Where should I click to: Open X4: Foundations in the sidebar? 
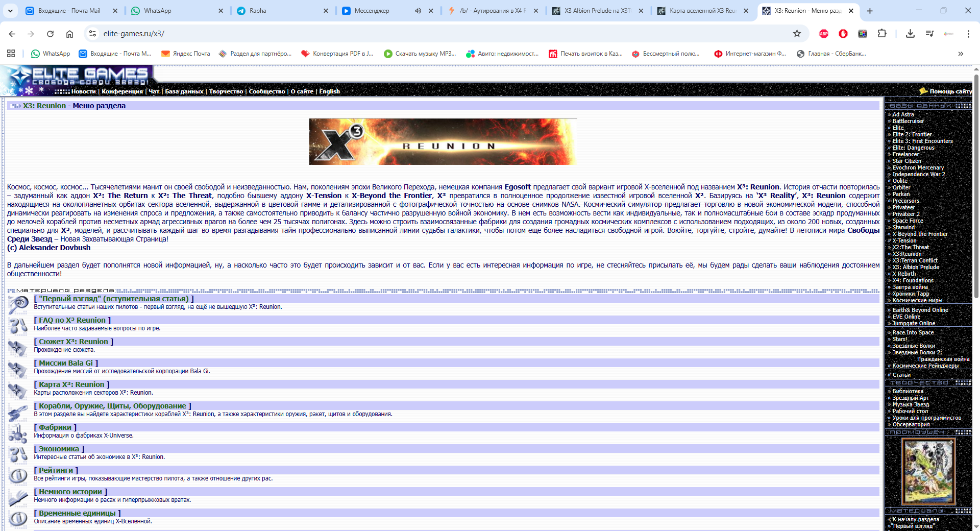tap(913, 281)
